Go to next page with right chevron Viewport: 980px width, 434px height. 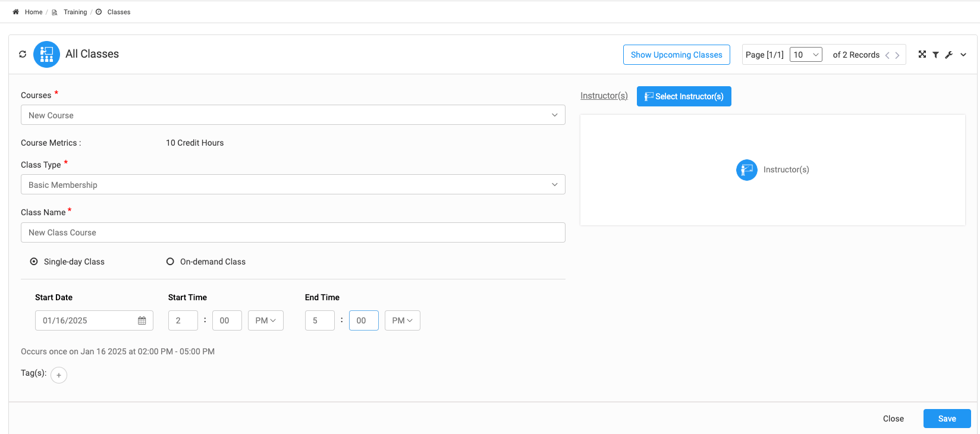(x=897, y=55)
